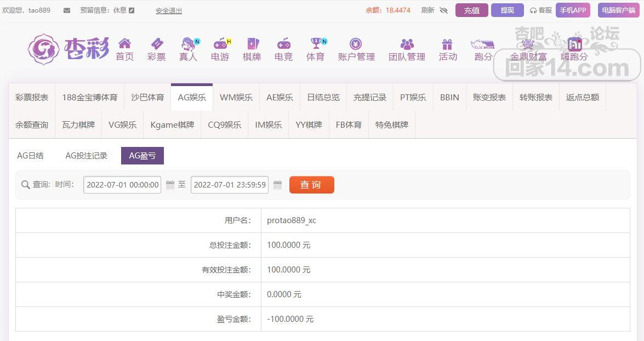The height and width of the screenshot is (341, 644).
Task: Open end date calendar picker
Action: click(x=277, y=185)
